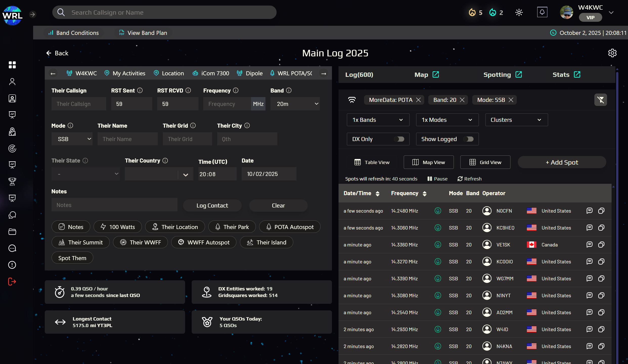Open the Mode SSB dropdown
This screenshot has height=364, width=628.
72,139
